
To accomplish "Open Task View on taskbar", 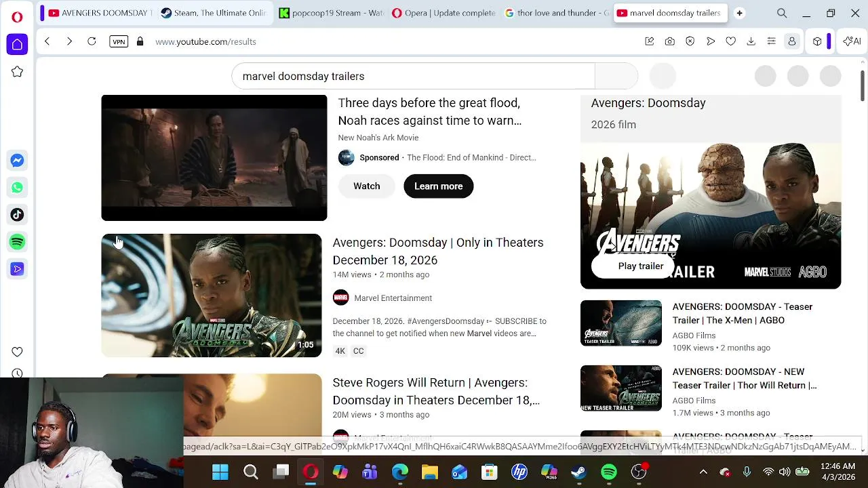I will (281, 472).
